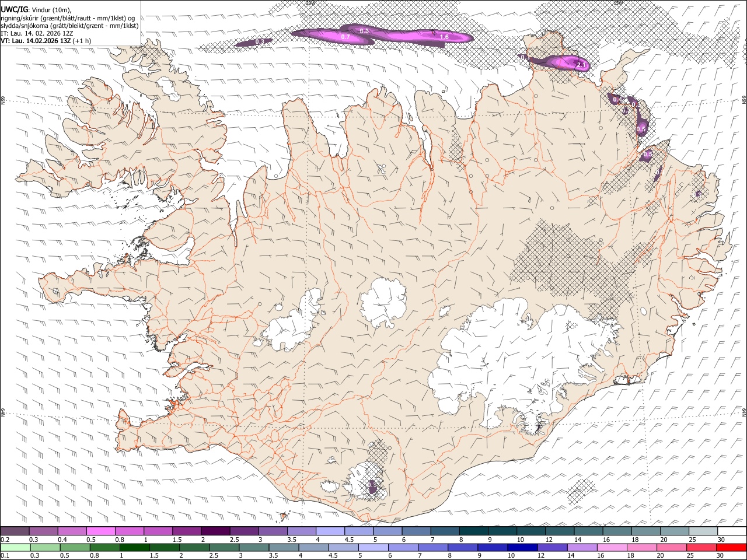
Task: Pick the lower legend swatch starting at 0.5
Action: [x=75, y=547]
